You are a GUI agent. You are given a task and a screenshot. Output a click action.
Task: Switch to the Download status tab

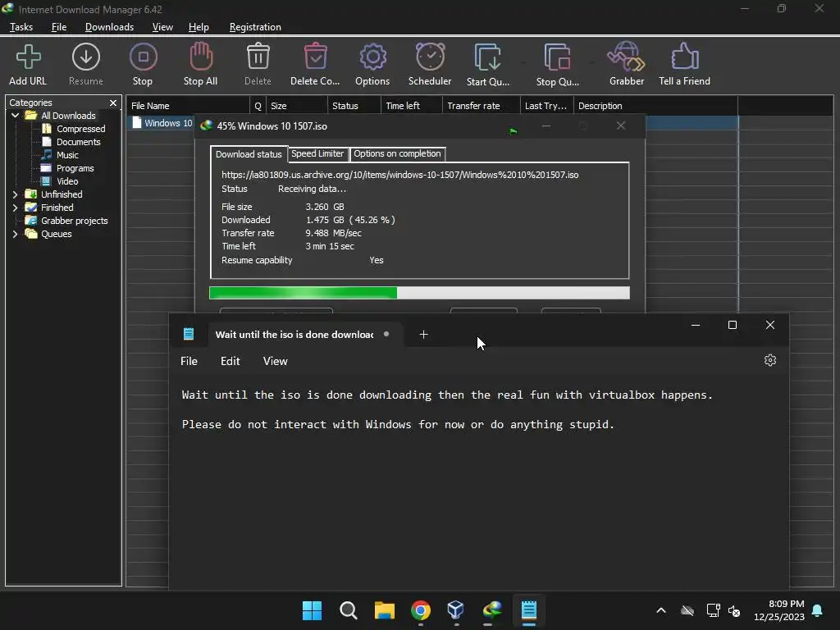(x=249, y=154)
